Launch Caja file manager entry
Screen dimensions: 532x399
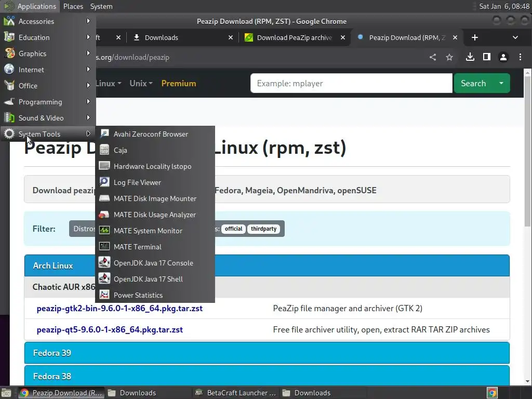coord(155,150)
